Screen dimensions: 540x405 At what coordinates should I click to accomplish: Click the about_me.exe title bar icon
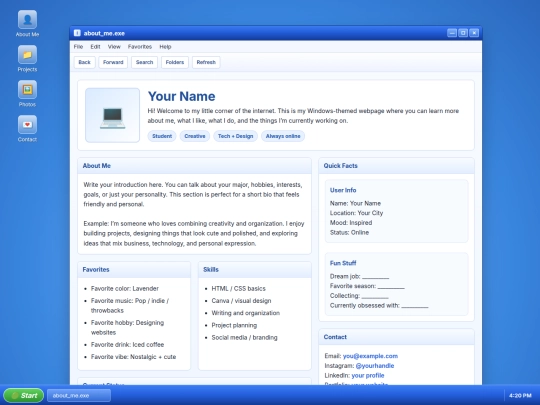tap(77, 33)
